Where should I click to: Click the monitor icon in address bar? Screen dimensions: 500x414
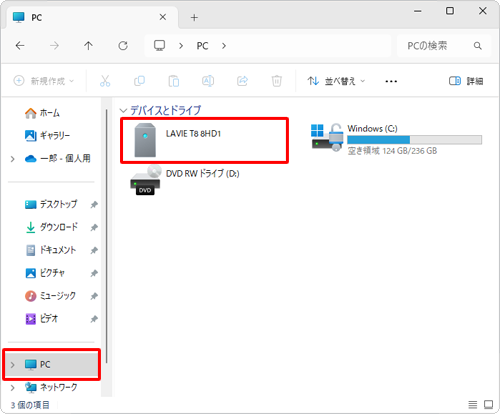[159, 45]
